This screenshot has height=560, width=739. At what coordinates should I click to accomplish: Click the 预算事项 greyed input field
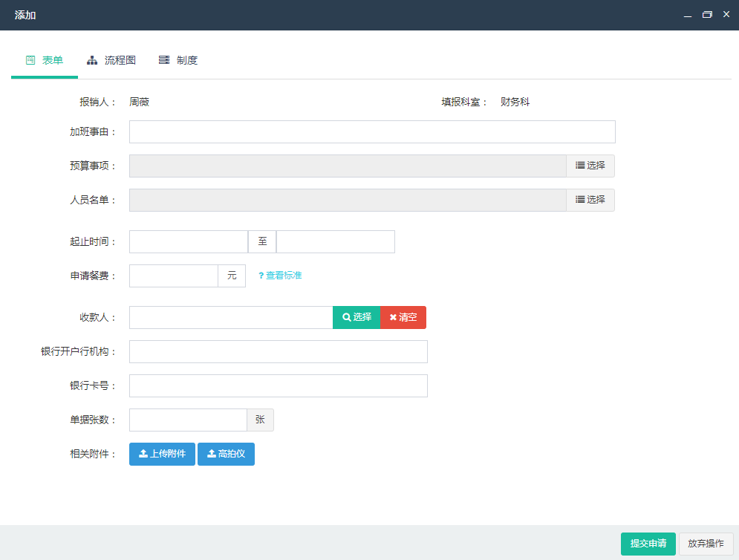click(348, 166)
